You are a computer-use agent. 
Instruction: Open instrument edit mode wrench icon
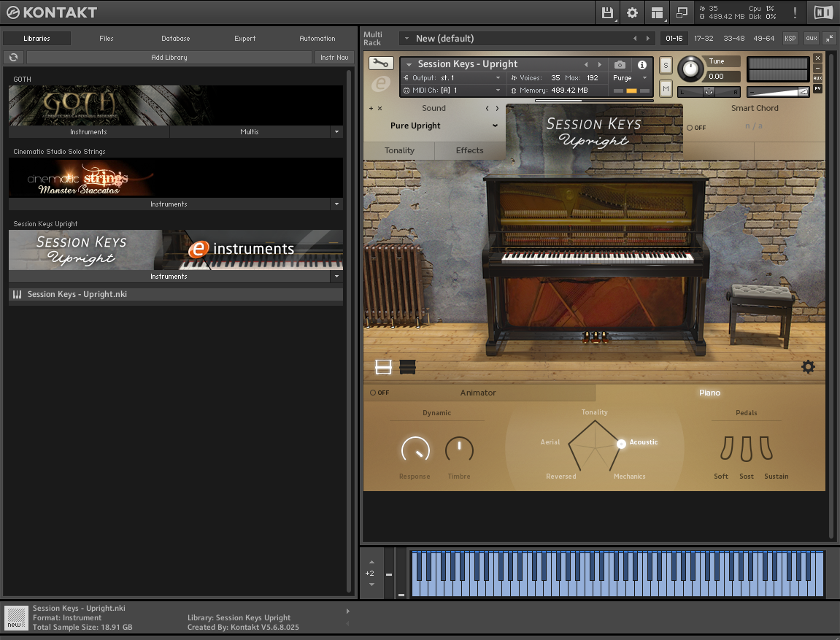point(381,63)
